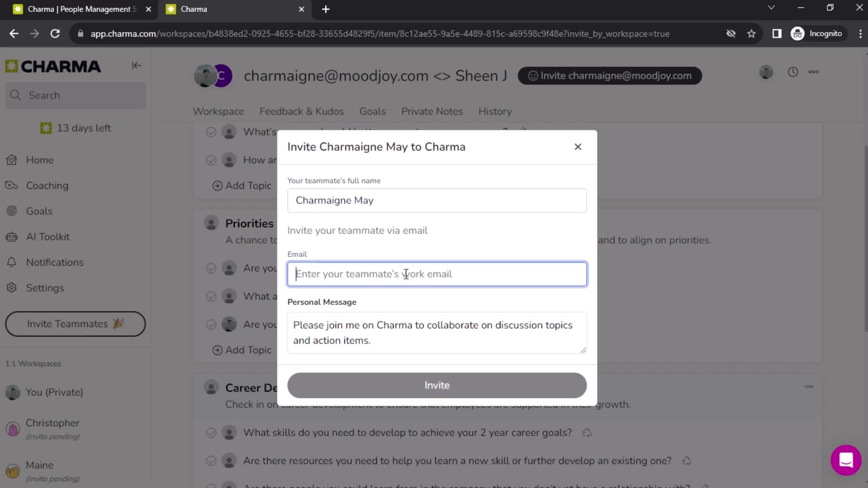Click the email input field
The image size is (868, 488).
coord(437,273)
